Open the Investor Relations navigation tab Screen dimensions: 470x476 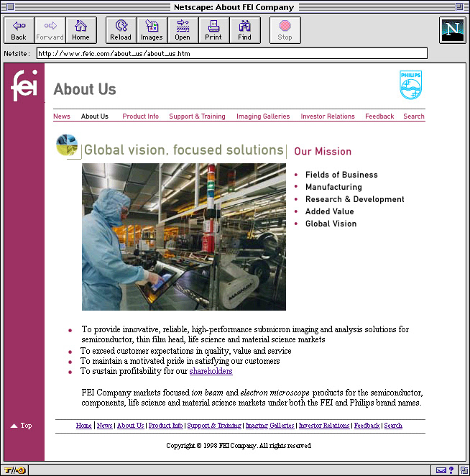click(x=328, y=116)
